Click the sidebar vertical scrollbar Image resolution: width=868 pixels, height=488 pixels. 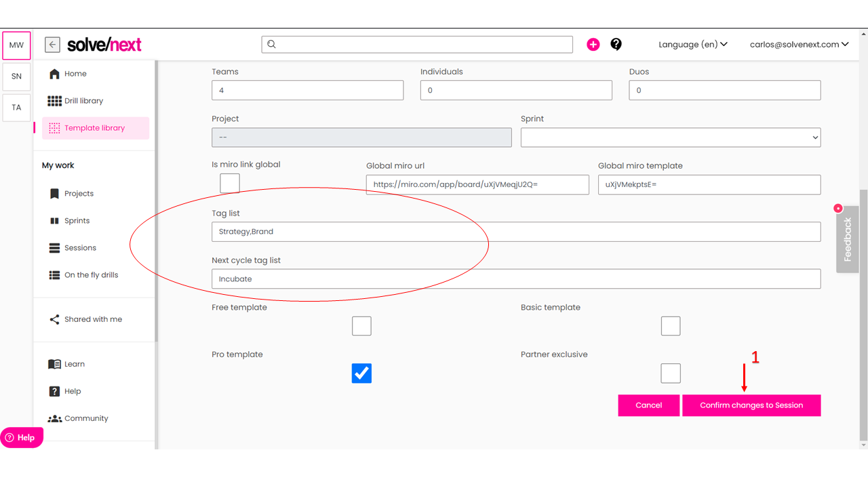point(156,201)
